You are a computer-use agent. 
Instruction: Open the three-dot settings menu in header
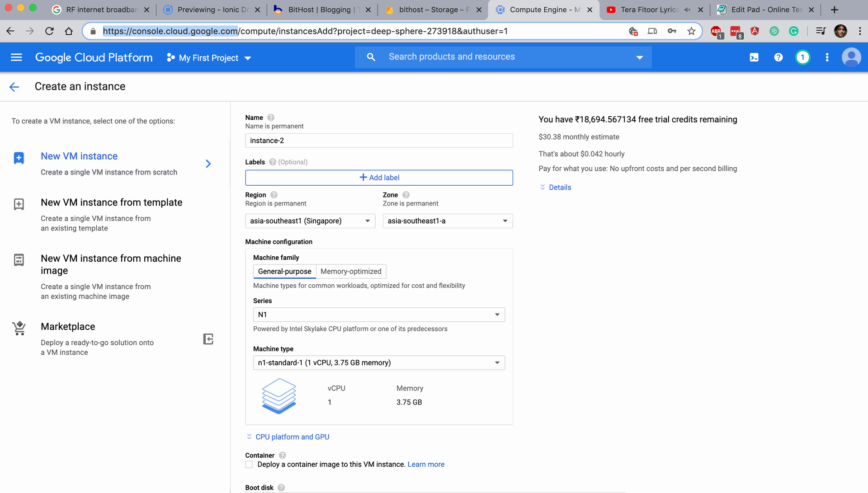coord(827,57)
